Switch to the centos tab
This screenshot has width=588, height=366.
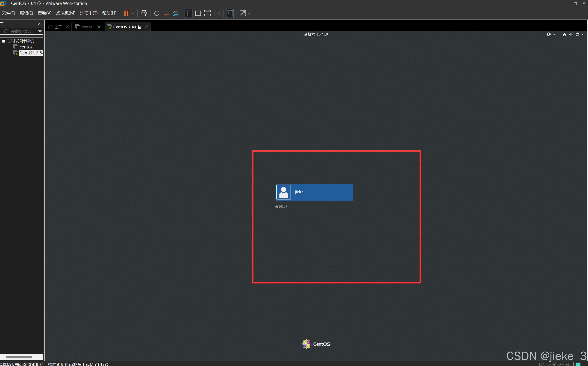(x=87, y=27)
